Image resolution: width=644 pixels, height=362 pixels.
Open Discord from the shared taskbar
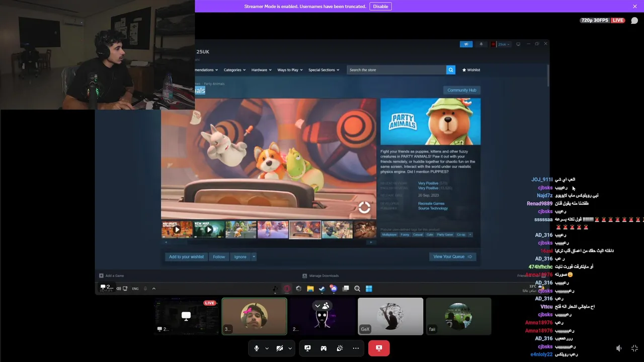click(334, 289)
